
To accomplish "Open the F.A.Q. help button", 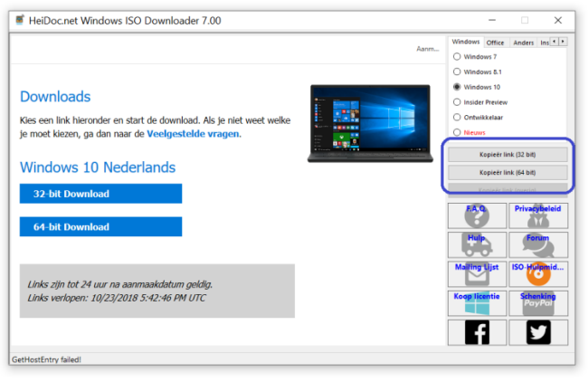I will (x=477, y=215).
